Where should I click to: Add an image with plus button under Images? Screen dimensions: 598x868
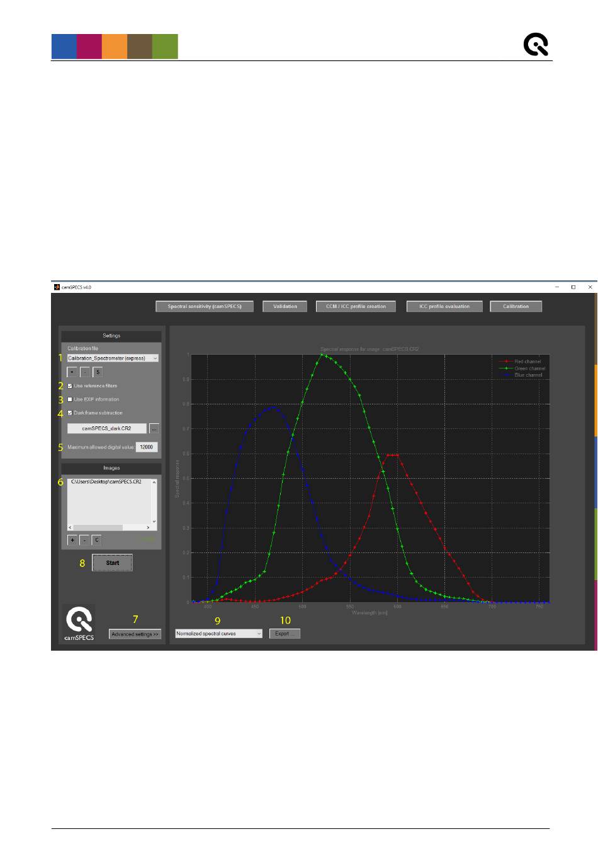coord(72,540)
